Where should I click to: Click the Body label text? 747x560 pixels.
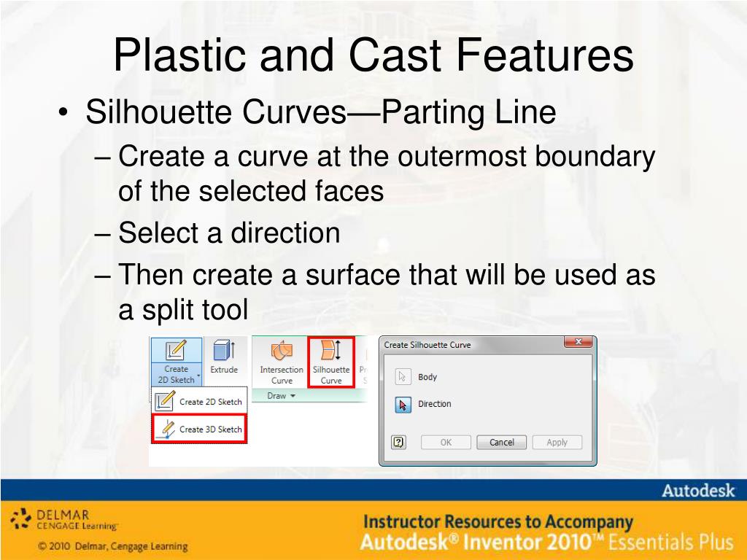tap(427, 377)
